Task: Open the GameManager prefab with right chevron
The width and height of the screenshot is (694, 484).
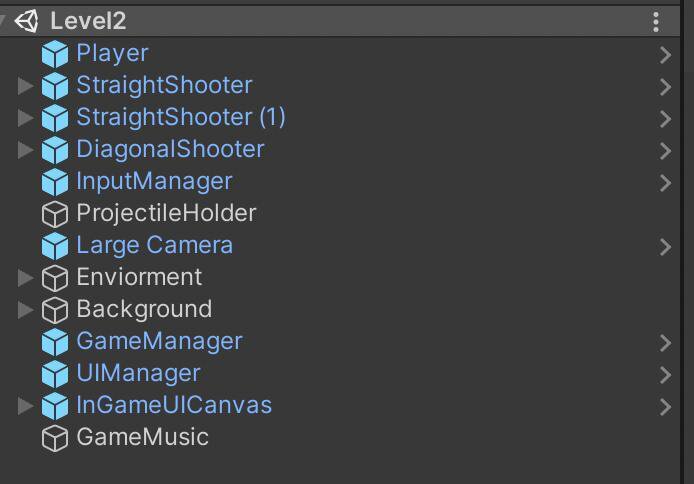Action: click(x=665, y=343)
